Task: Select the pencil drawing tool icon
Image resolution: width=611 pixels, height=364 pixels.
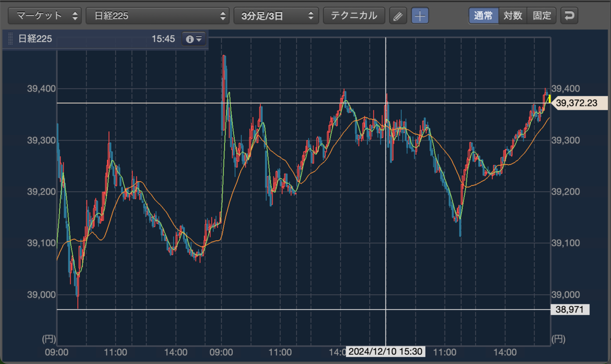Action: (398, 16)
